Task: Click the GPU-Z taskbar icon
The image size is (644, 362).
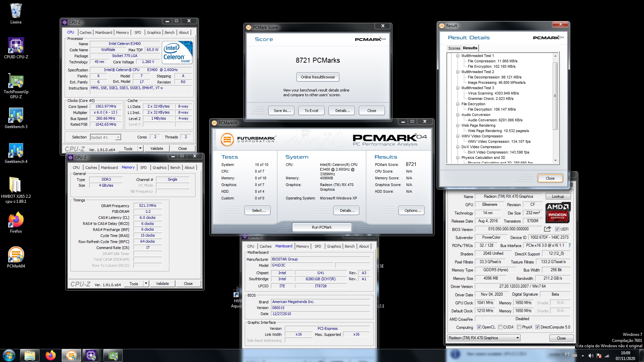Action: point(113,355)
